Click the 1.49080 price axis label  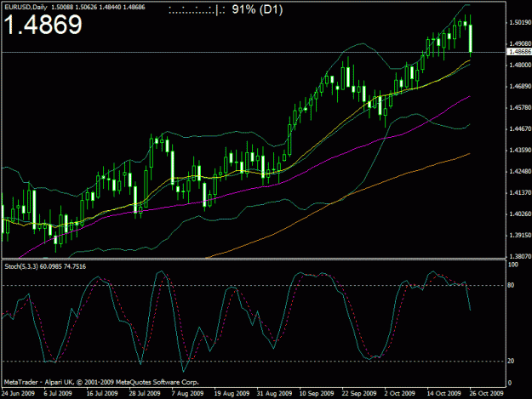520,43
